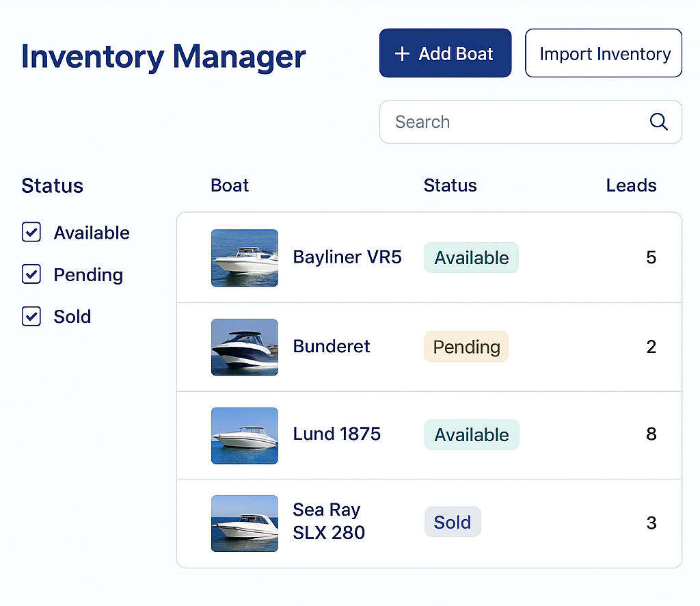This screenshot has width=700, height=606.
Task: Open the Sea Ray SLX 280 name
Action: pos(329,521)
